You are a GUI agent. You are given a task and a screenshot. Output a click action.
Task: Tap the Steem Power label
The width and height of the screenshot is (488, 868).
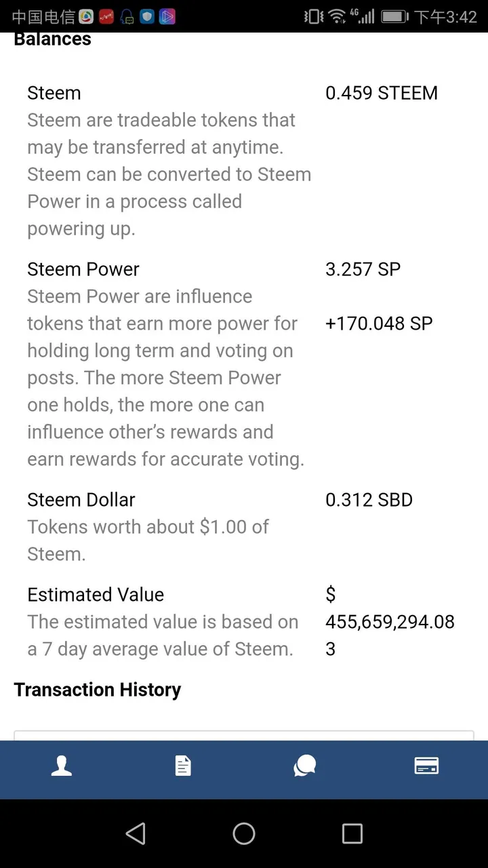tap(83, 269)
